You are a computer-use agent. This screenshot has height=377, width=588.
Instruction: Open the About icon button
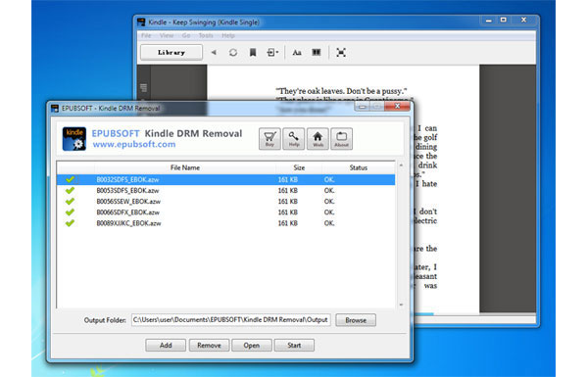pyautogui.click(x=342, y=139)
